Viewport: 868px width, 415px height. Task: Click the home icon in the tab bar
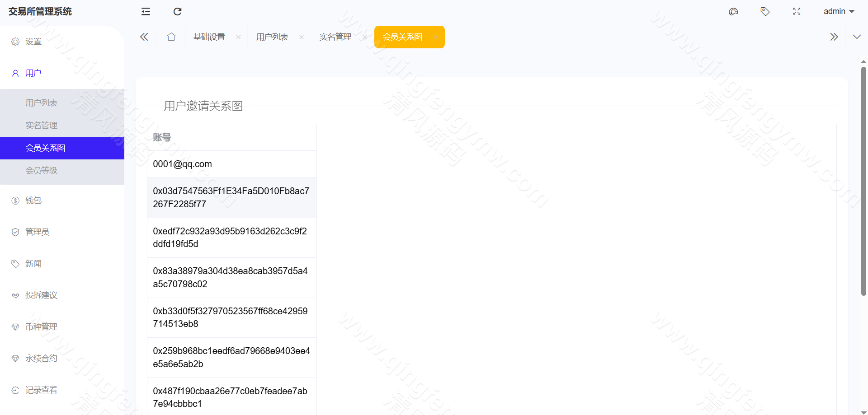point(171,37)
